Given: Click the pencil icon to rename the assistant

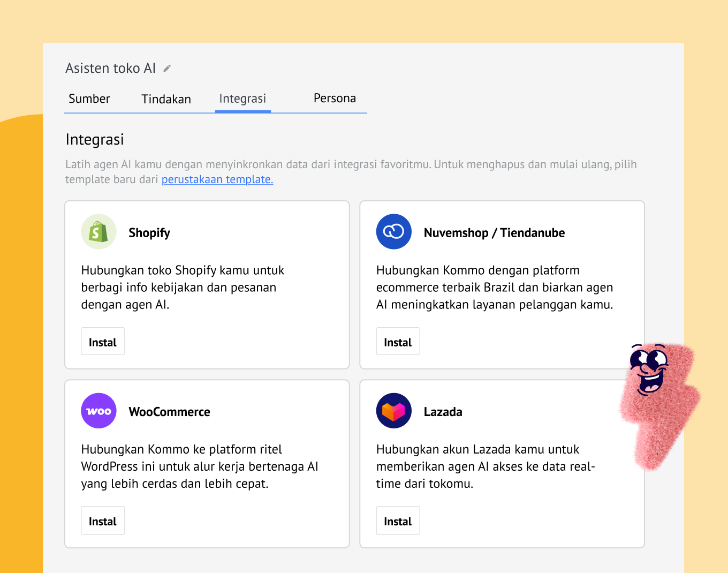Looking at the screenshot, I should [167, 69].
